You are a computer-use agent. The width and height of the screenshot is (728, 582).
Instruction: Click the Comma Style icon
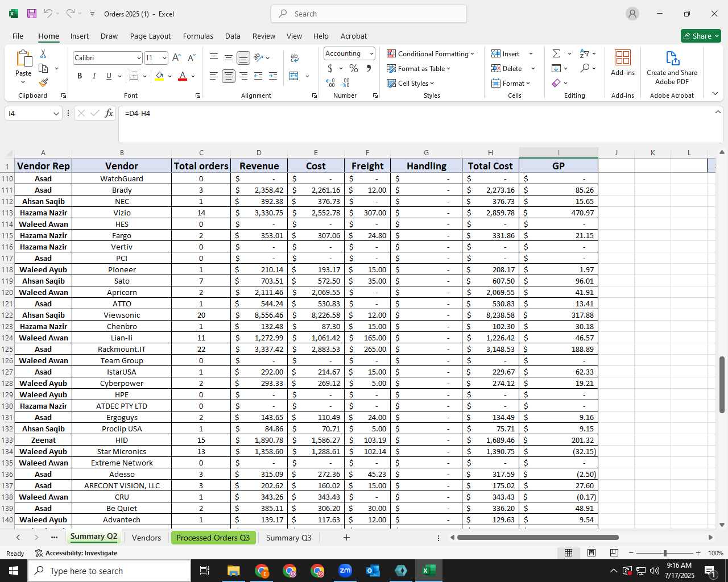coord(369,68)
